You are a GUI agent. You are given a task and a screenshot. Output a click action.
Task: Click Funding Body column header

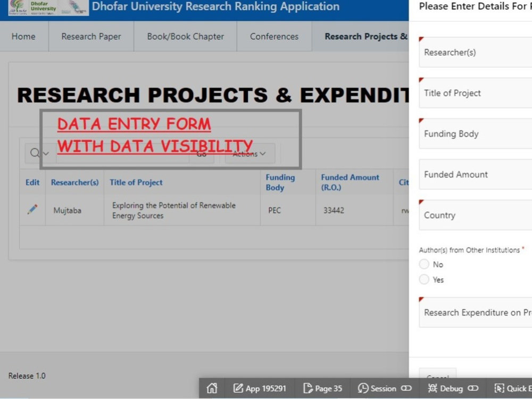coord(280,182)
